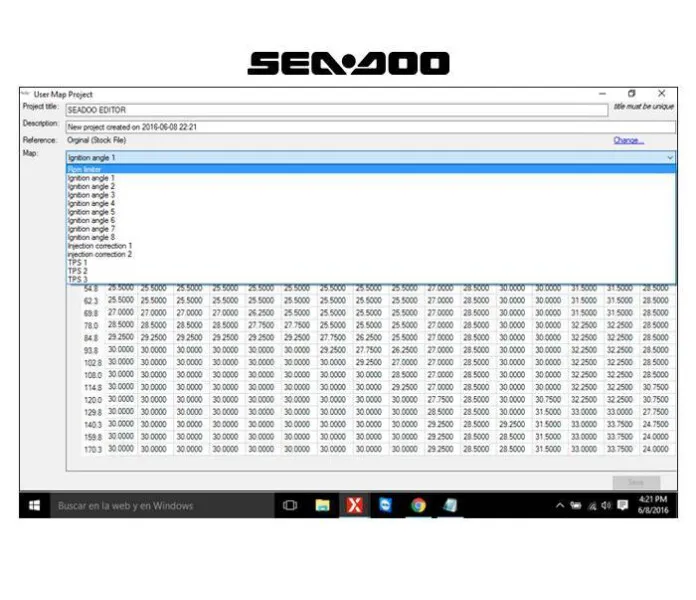Screen dimensions: 696x600
Task: Click the cell '27.7500' in row 120.0
Action: [x=440, y=399]
